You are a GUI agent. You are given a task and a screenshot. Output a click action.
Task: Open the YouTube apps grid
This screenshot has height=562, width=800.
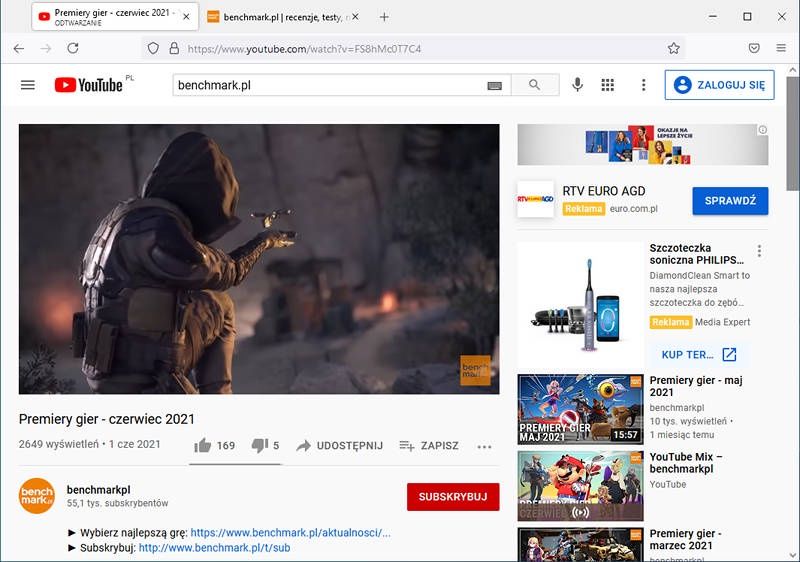(x=607, y=85)
